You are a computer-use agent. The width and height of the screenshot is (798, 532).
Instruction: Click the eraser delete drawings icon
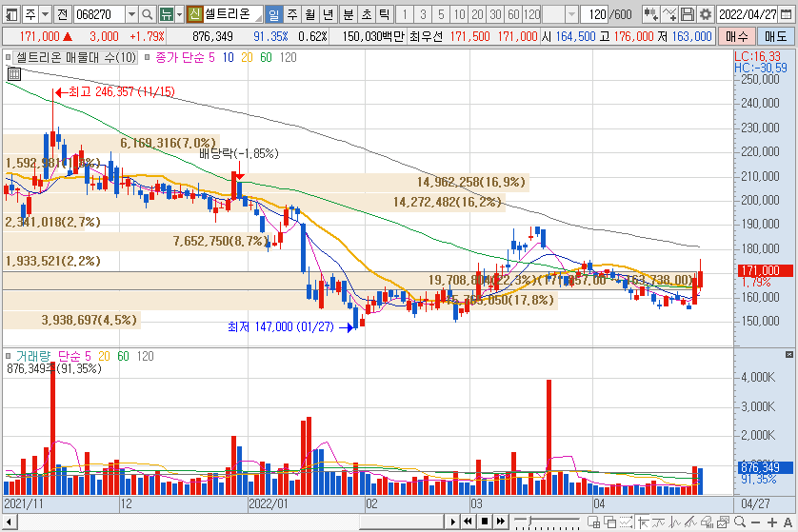click(x=707, y=522)
